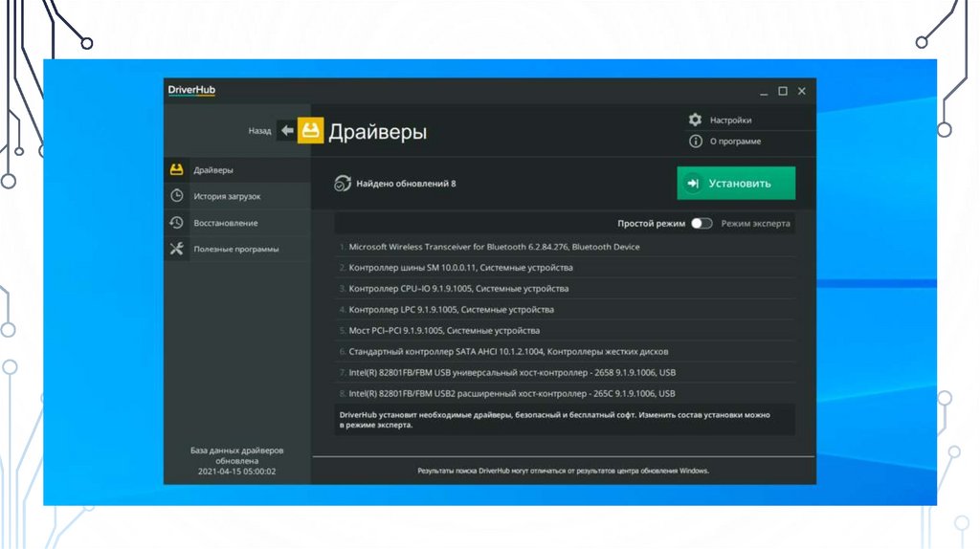This screenshot has height=549, width=980.
Task: Open the Восстановление section
Action: coord(237,222)
